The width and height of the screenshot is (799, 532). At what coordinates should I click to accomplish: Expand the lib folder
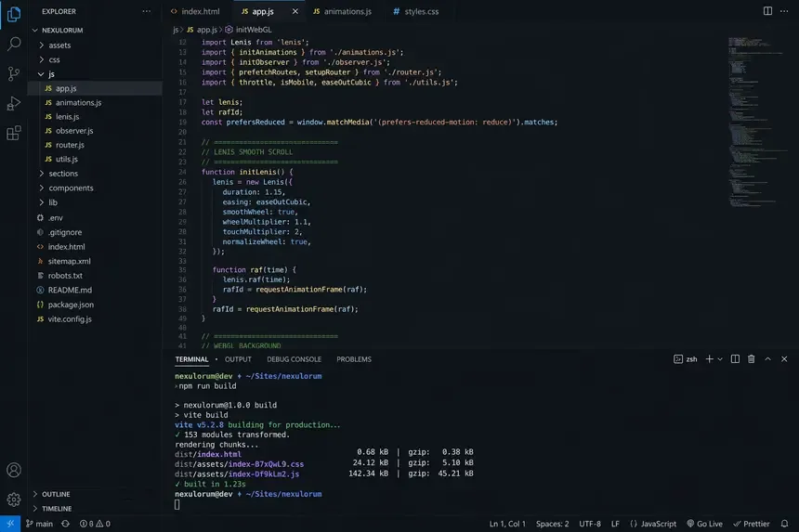96,202
